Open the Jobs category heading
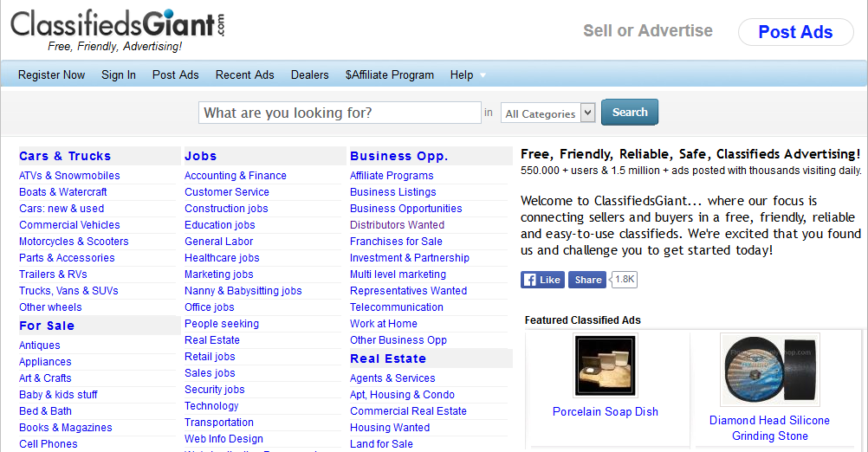Viewport: 868px width, 452px height. pos(200,156)
